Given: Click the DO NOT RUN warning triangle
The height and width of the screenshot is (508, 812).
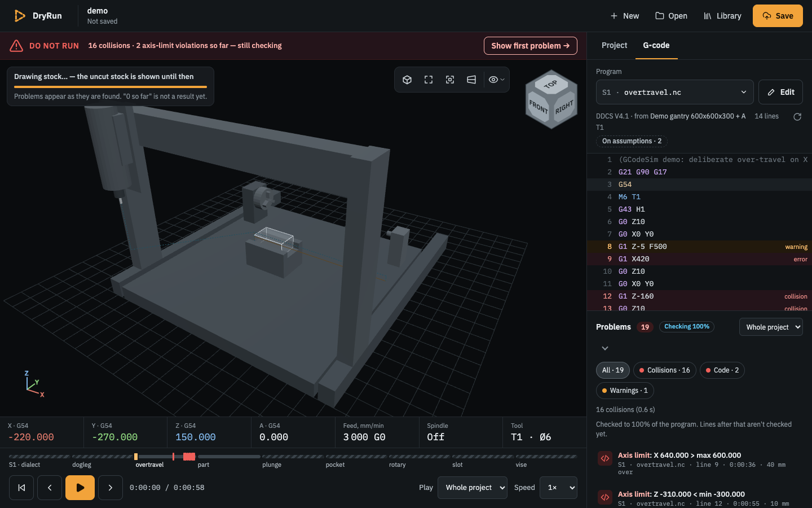Looking at the screenshot, I should coord(16,46).
